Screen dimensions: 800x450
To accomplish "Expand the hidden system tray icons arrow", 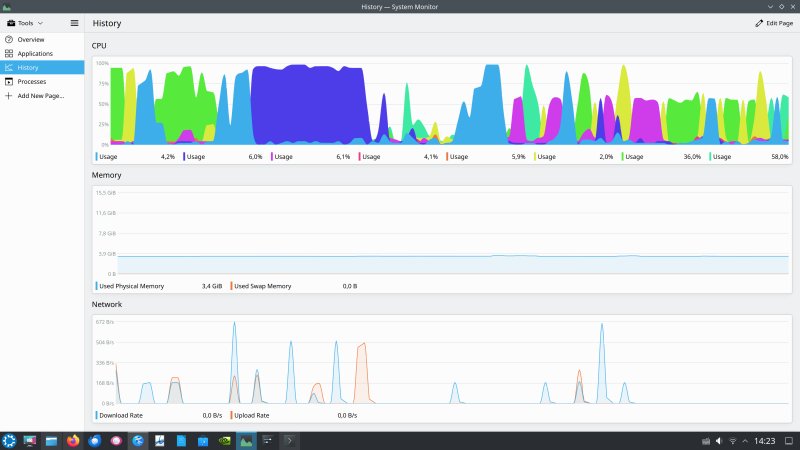I will pos(745,441).
